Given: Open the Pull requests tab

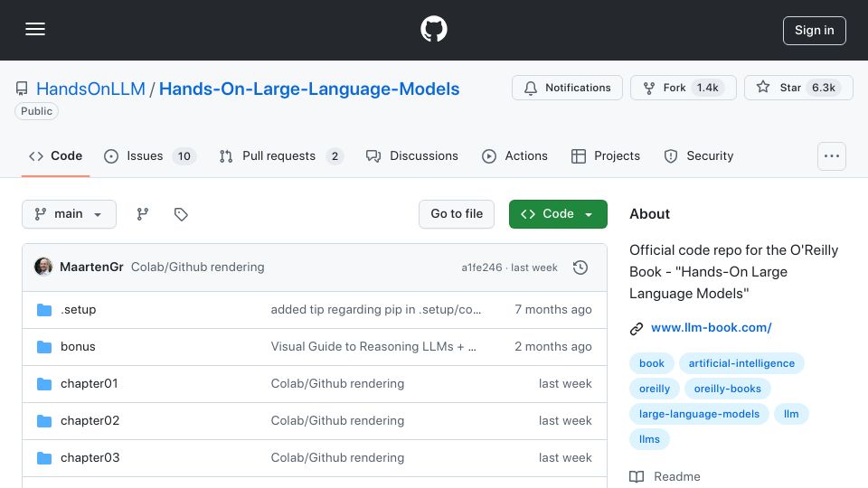Looking at the screenshot, I should (x=281, y=156).
